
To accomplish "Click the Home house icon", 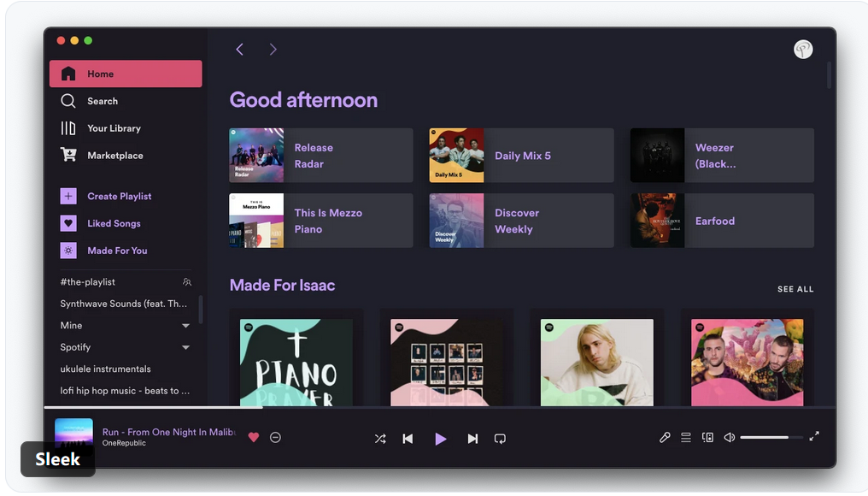I will click(x=68, y=74).
